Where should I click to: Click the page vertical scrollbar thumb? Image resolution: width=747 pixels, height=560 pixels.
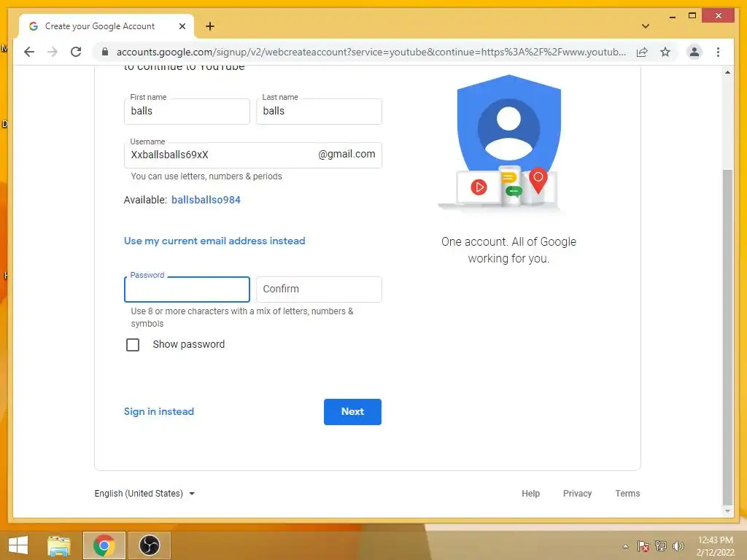click(x=727, y=337)
